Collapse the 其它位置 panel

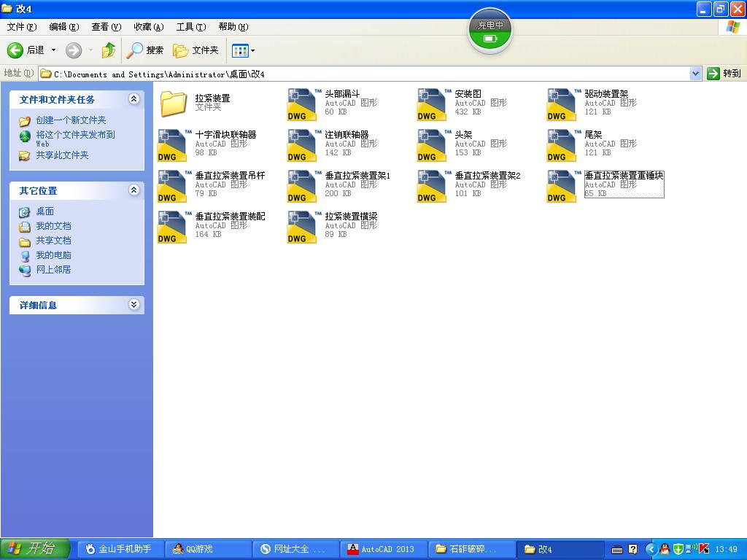tap(134, 190)
